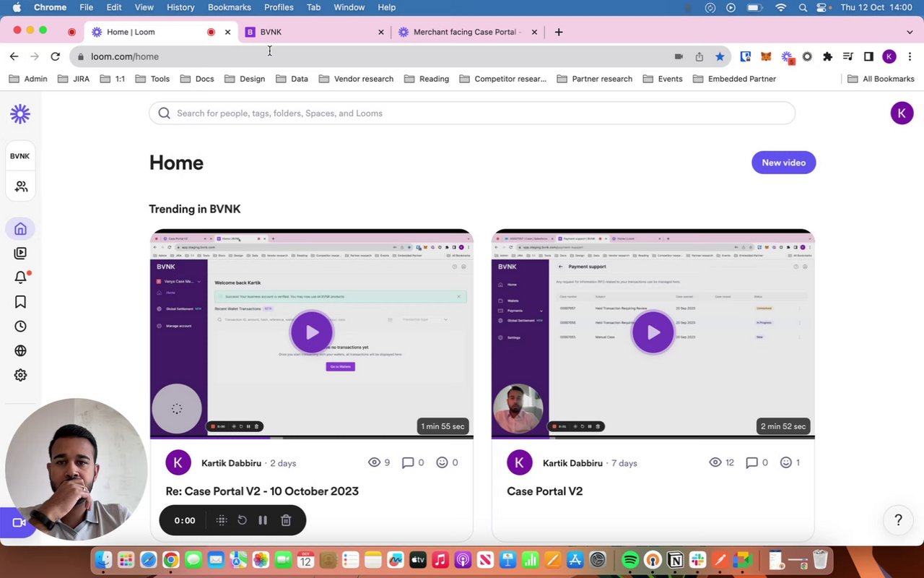The height and width of the screenshot is (578, 924).
Task: Play the 1 min 55 sec video
Action: click(312, 332)
